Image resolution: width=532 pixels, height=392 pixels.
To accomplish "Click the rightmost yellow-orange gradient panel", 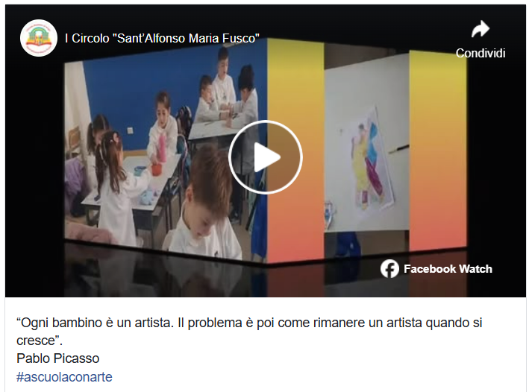I will (438, 151).
